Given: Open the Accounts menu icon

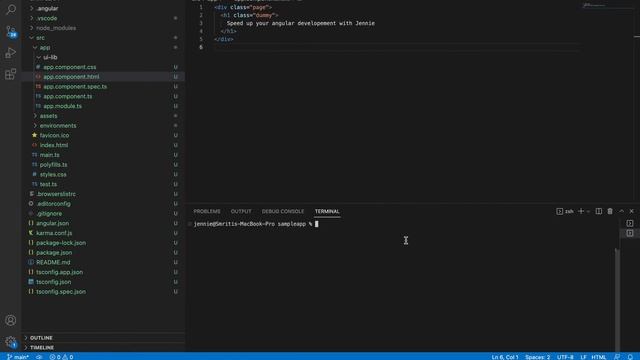Looking at the screenshot, I should [11, 320].
